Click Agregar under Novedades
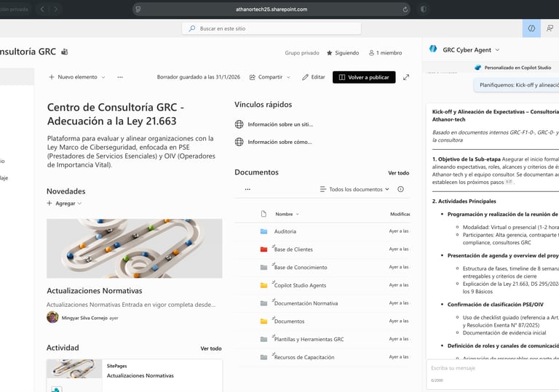Image resolution: width=559 pixels, height=392 pixels. point(64,203)
